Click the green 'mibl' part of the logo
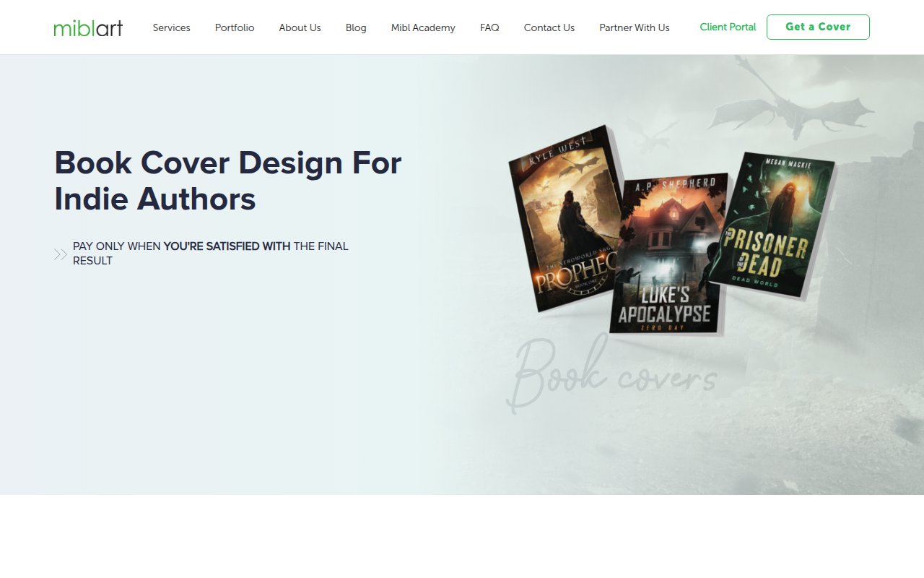Image resolution: width=924 pixels, height=578 pixels. [x=72, y=27]
